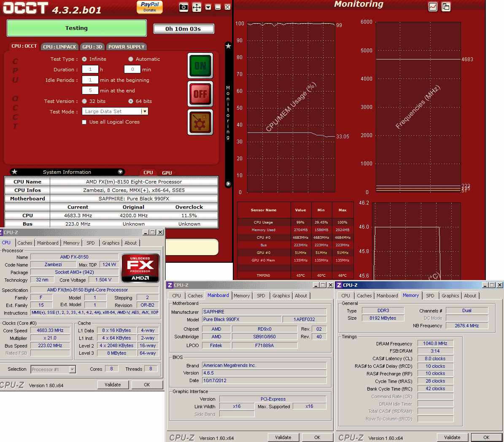The image size is (504, 442).
Task: Click the idle minutes at the beginning field
Action: pyautogui.click(x=90, y=80)
